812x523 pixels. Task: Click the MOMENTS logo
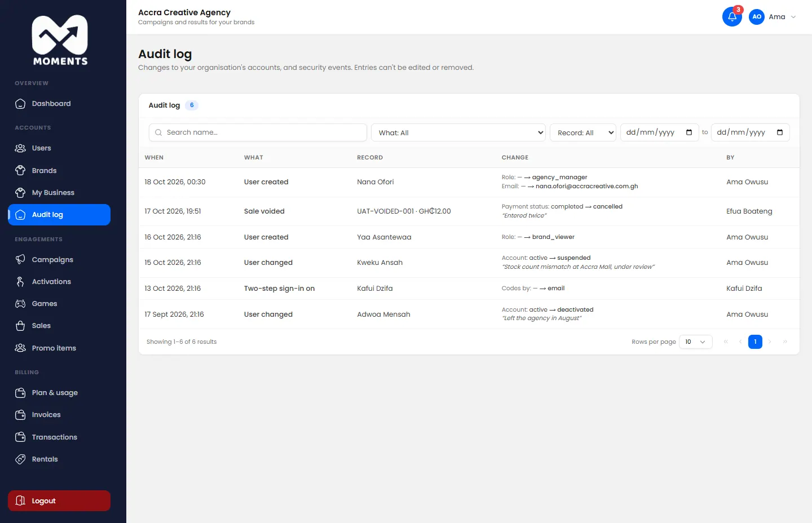(60, 40)
